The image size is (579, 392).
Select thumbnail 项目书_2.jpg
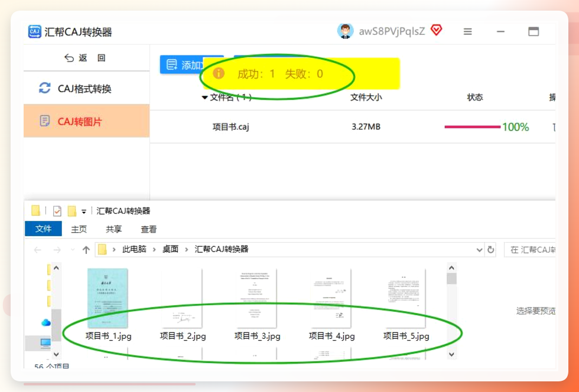tap(183, 304)
